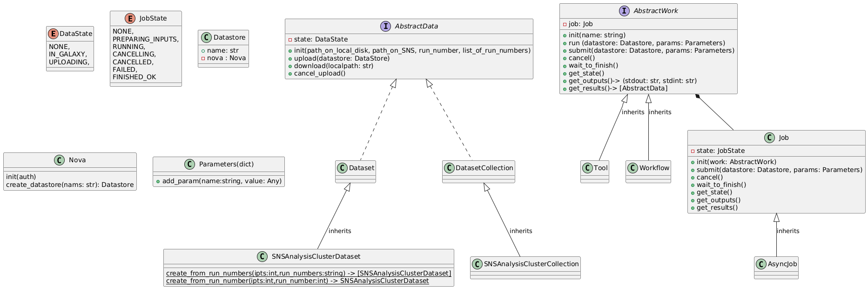Click the inherits label above AsyncJob
The width and height of the screenshot is (868, 289).
(x=788, y=231)
